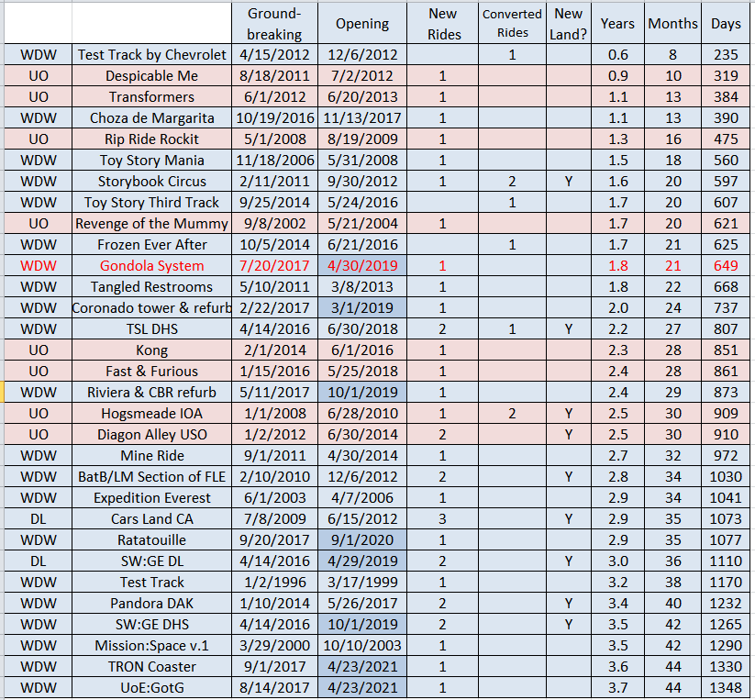Select the Diagon Alley USO cell
The height and width of the screenshot is (700, 755).
coord(151,434)
